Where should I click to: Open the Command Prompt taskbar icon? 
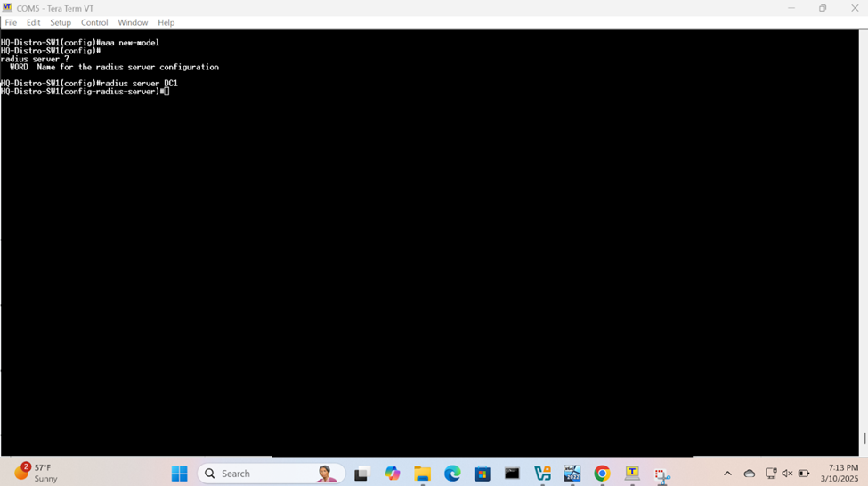[x=512, y=474]
